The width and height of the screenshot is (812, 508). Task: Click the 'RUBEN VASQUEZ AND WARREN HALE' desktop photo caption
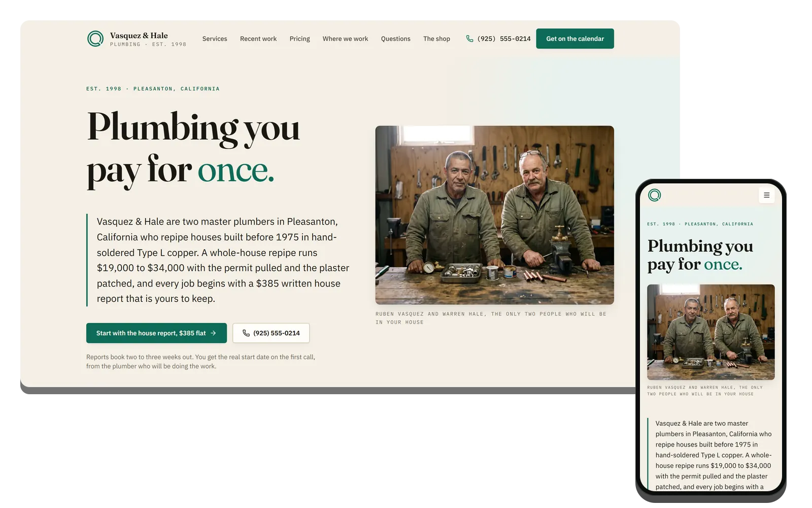[491, 318]
